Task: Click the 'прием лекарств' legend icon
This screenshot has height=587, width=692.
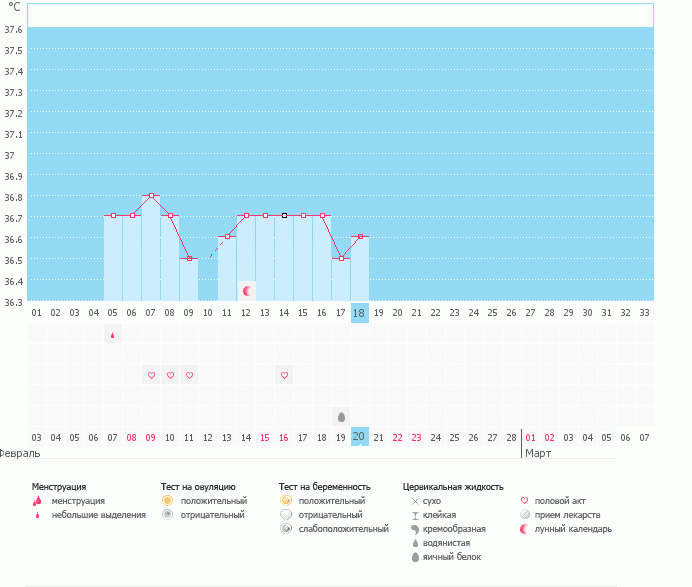Action: [x=526, y=514]
